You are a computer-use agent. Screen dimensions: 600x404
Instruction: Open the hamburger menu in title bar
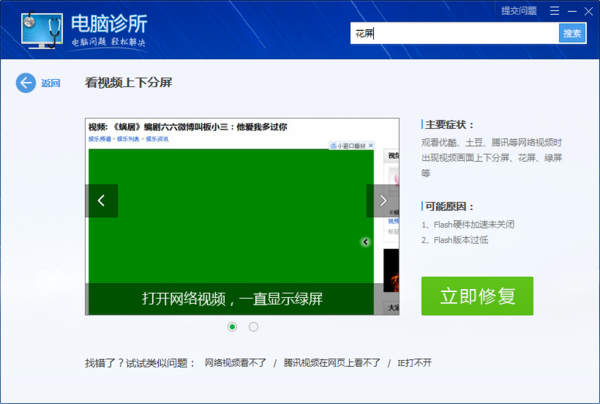coord(554,10)
